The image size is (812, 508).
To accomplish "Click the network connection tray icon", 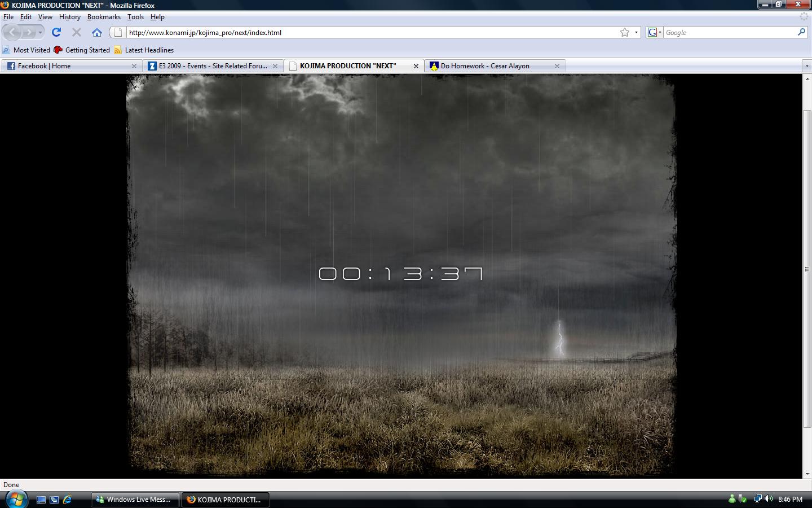I will point(758,499).
